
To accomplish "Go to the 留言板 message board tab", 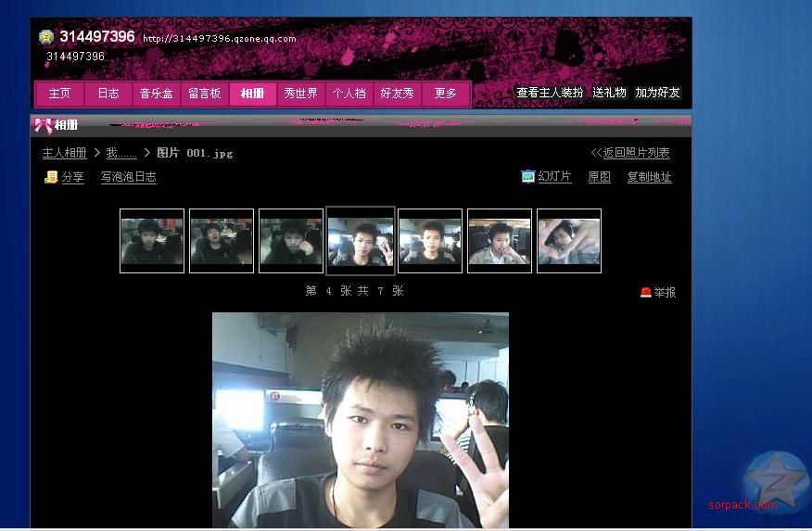I will tap(205, 94).
